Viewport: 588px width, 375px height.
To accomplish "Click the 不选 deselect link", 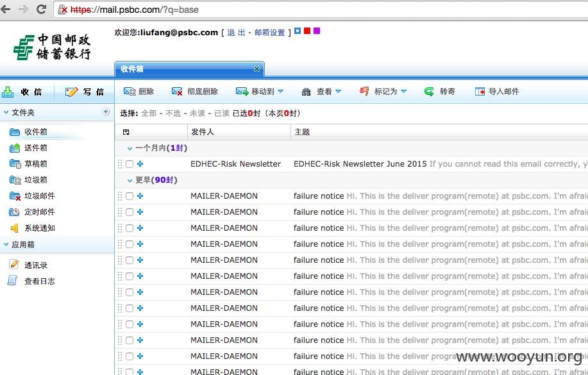I will tap(173, 113).
